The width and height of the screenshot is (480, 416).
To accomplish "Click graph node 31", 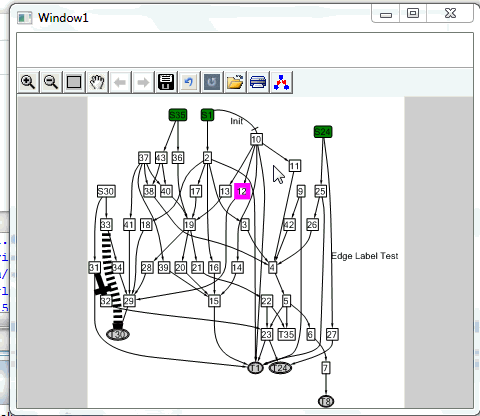I will click(x=94, y=267).
